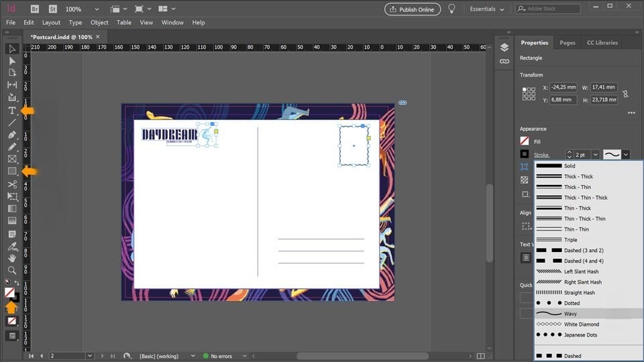Select the Rectangle tool in toolbar
Image resolution: width=644 pixels, height=362 pixels.
[12, 172]
